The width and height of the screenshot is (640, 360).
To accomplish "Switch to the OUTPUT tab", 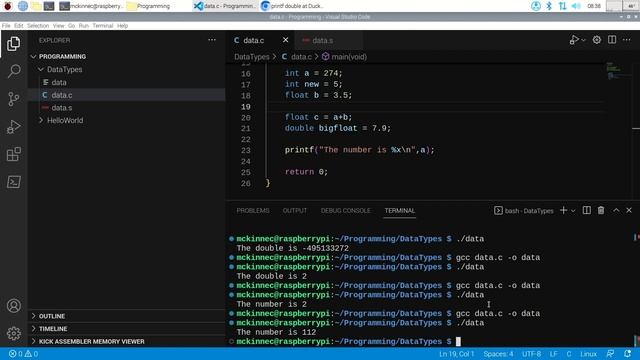I will (x=295, y=211).
